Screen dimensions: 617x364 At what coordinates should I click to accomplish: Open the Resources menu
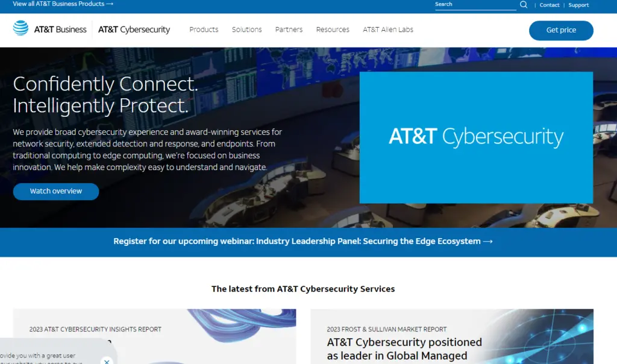point(333,30)
